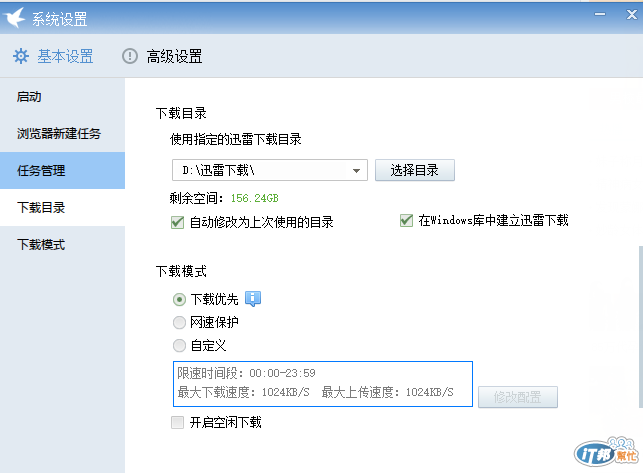Select 启动 in the sidebar

click(x=62, y=96)
